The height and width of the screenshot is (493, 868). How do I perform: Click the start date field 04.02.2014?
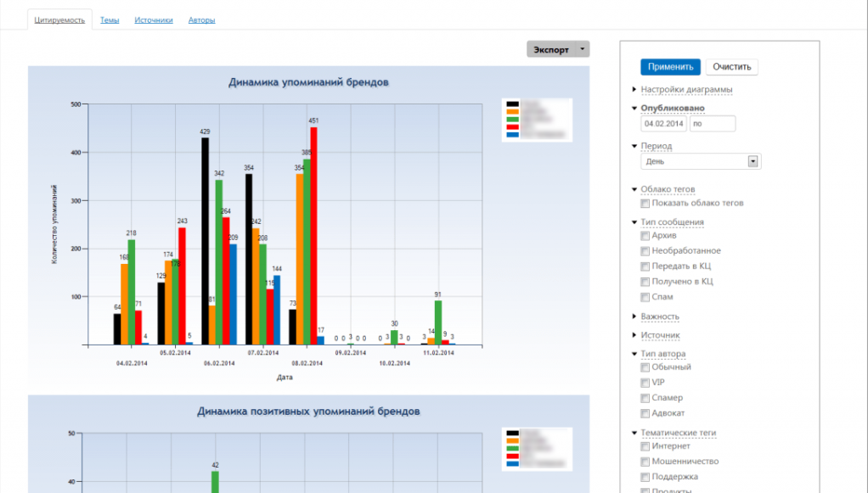click(663, 123)
